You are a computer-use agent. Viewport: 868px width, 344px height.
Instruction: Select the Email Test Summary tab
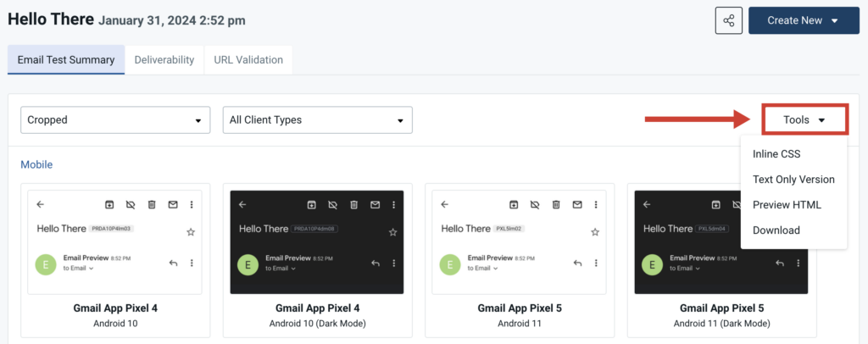pyautogui.click(x=66, y=59)
